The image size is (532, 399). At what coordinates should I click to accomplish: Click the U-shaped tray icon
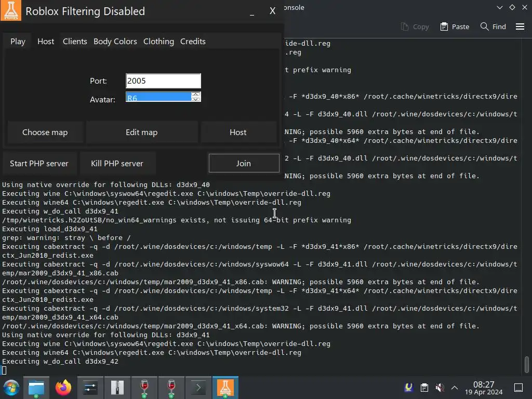pos(409,387)
